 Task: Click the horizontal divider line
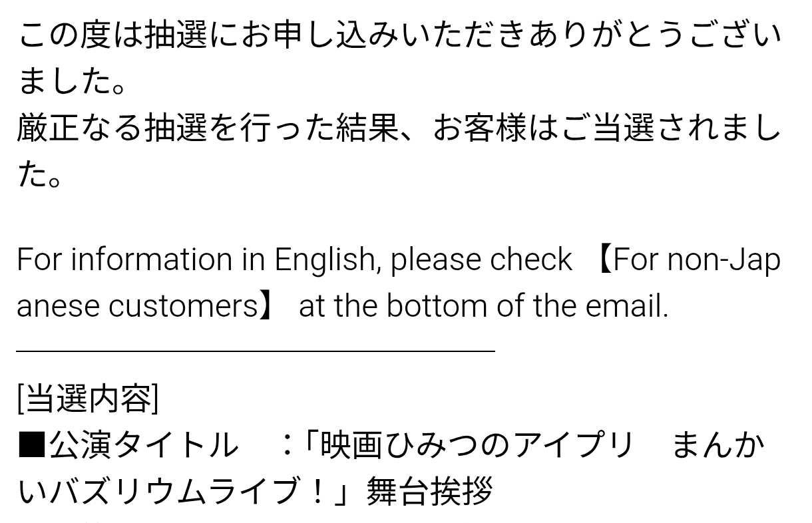[255, 349]
